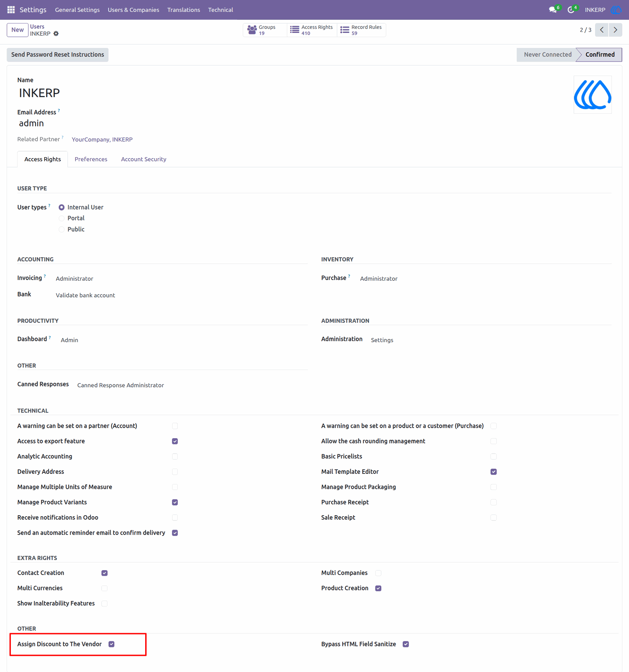Open the activities clock icon
The width and height of the screenshot is (629, 672).
571,10
